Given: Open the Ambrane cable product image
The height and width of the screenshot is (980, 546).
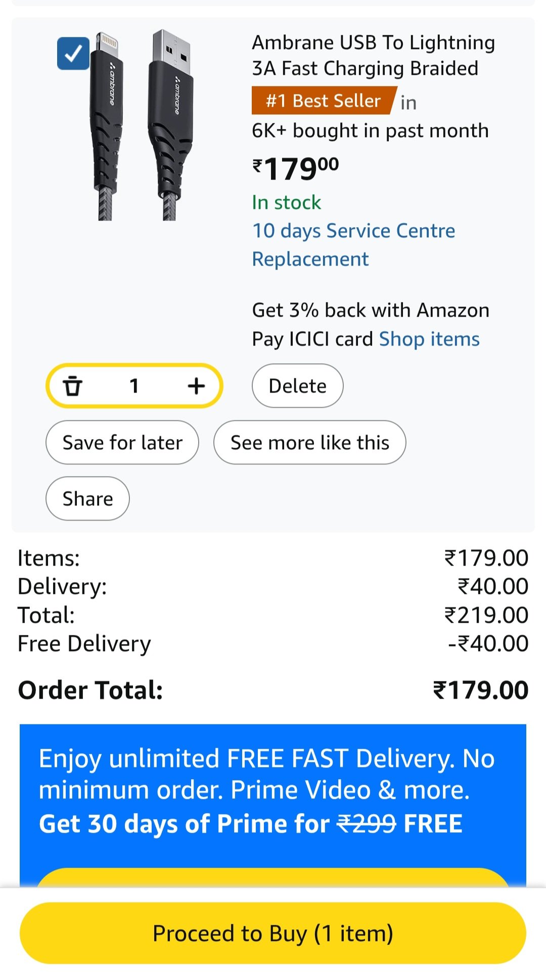Looking at the screenshot, I should pyautogui.click(x=143, y=125).
